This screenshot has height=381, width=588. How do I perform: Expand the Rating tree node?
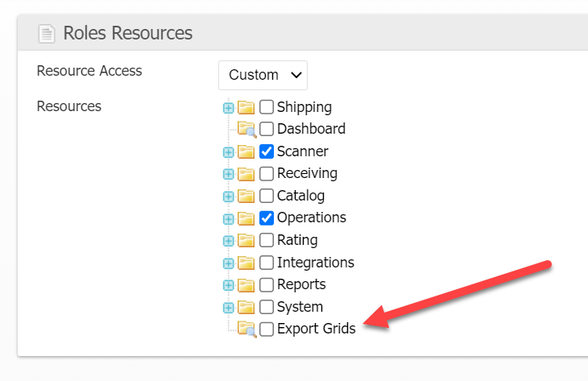tap(229, 240)
